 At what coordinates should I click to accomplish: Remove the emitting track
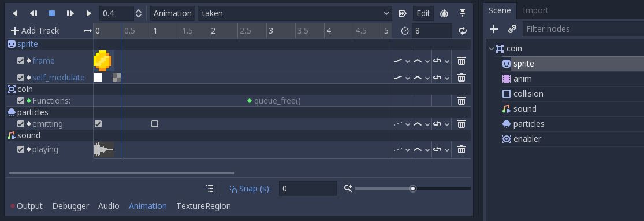(461, 124)
